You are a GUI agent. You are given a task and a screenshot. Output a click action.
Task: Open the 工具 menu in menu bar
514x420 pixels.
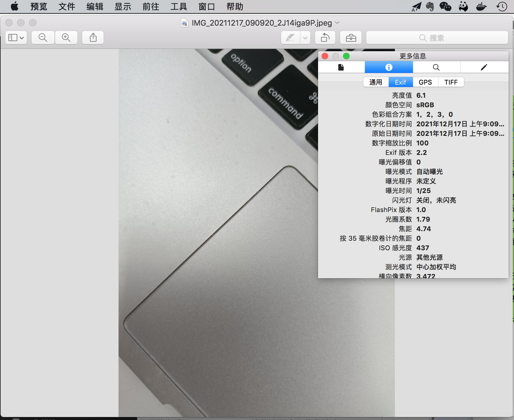click(179, 7)
